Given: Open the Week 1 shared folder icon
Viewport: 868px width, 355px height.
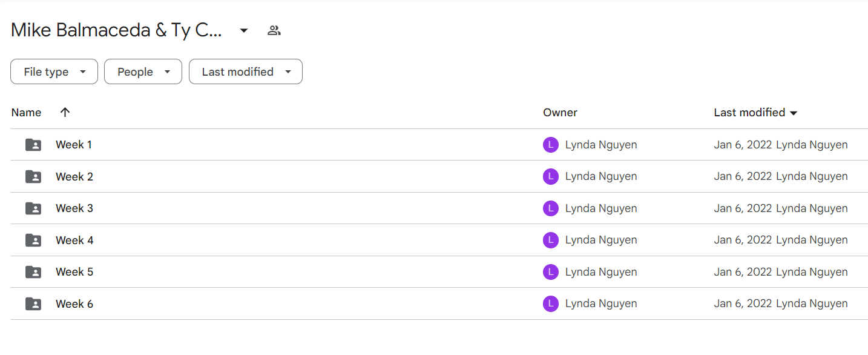Looking at the screenshot, I should [x=33, y=145].
